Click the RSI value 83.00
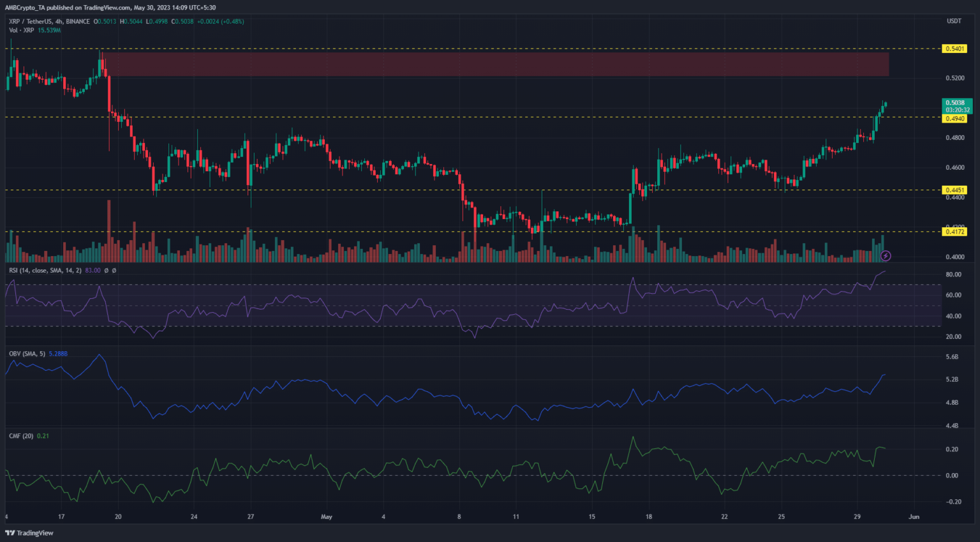 pyautogui.click(x=93, y=271)
